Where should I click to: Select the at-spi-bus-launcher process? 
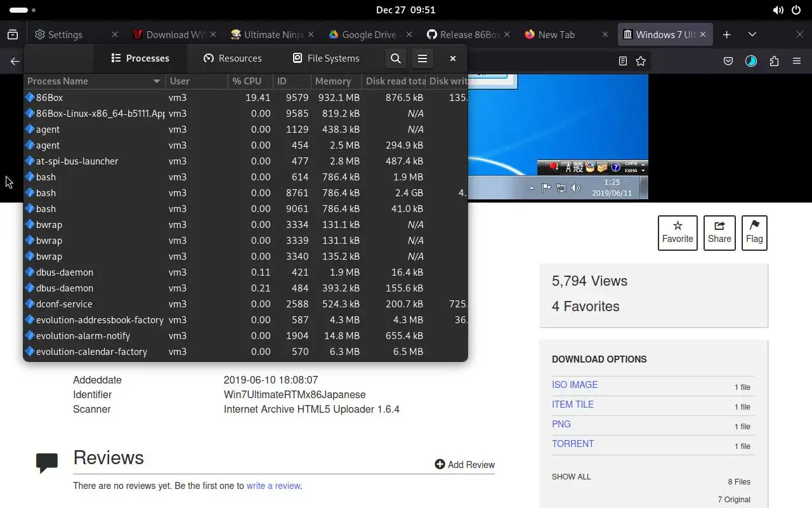[246, 161]
